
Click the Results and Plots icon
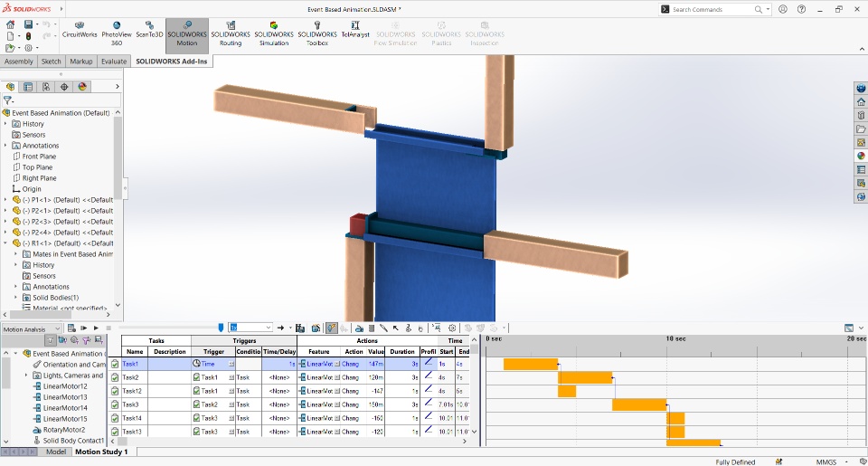click(x=436, y=328)
